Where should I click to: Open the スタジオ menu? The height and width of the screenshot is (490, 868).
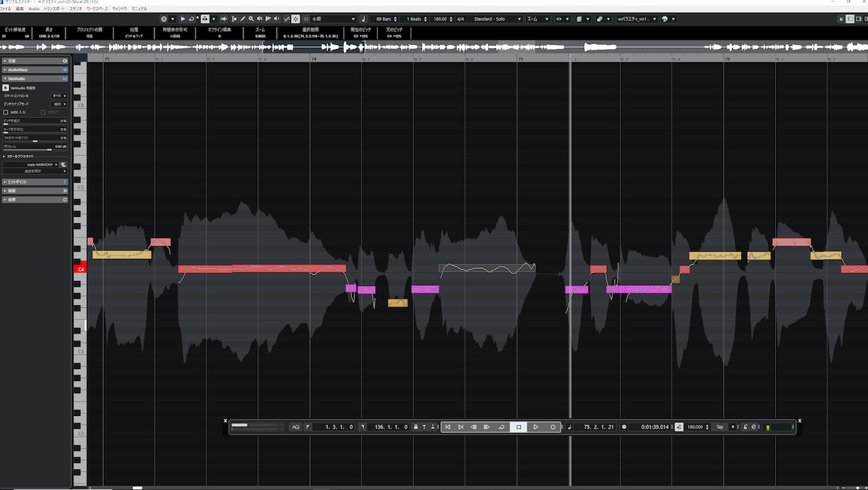click(x=75, y=9)
